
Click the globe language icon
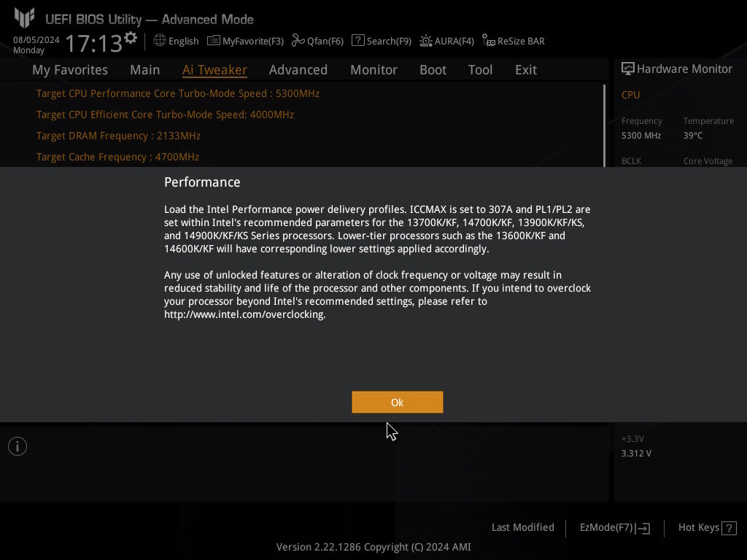pyautogui.click(x=160, y=41)
